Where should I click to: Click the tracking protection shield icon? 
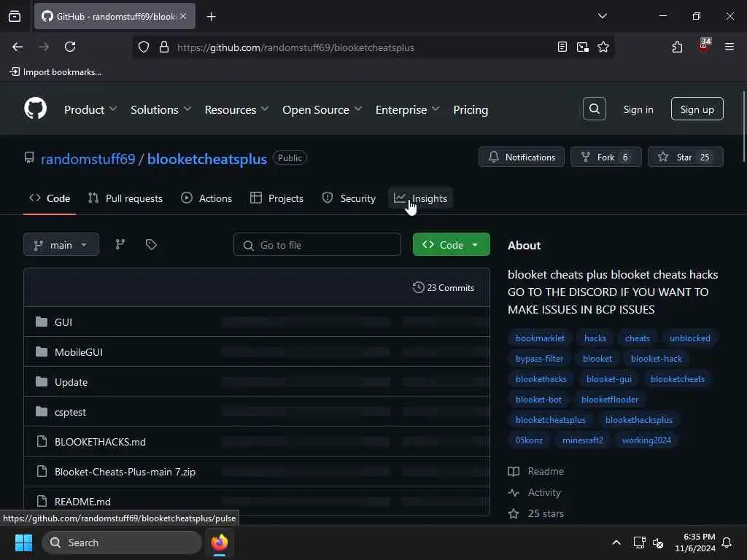coord(144,47)
